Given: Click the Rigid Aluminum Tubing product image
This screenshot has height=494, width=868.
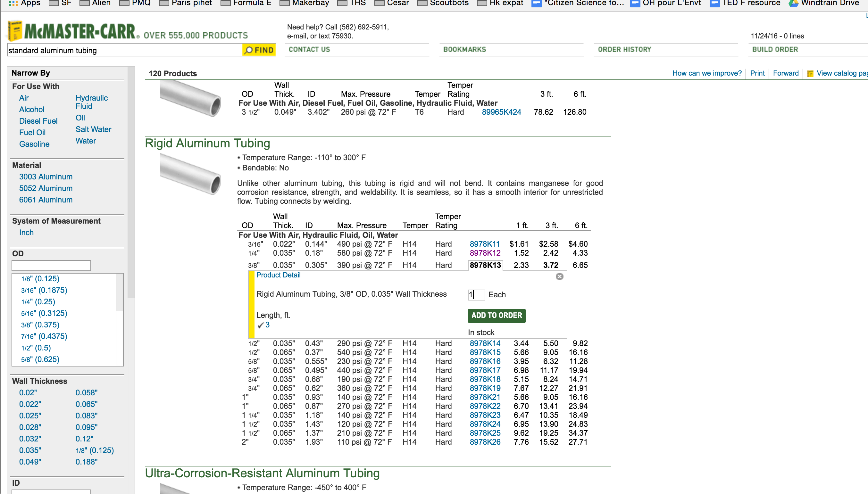Looking at the screenshot, I should coord(191,174).
